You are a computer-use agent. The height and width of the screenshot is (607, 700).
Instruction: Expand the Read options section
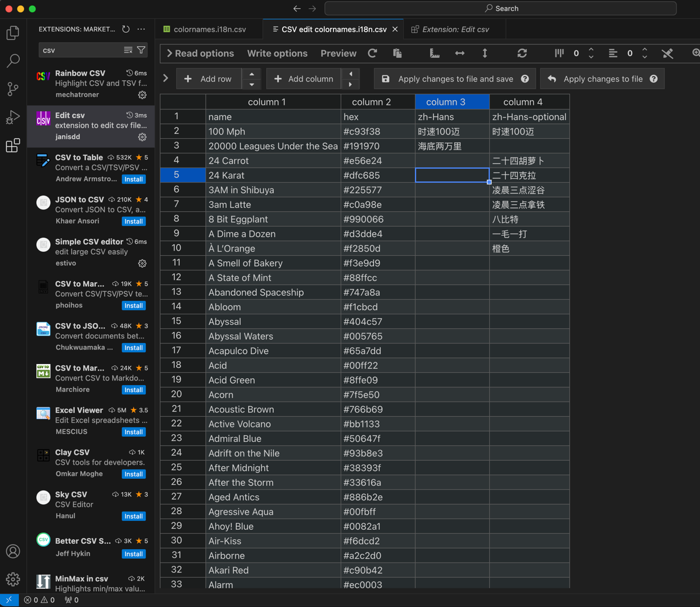200,54
